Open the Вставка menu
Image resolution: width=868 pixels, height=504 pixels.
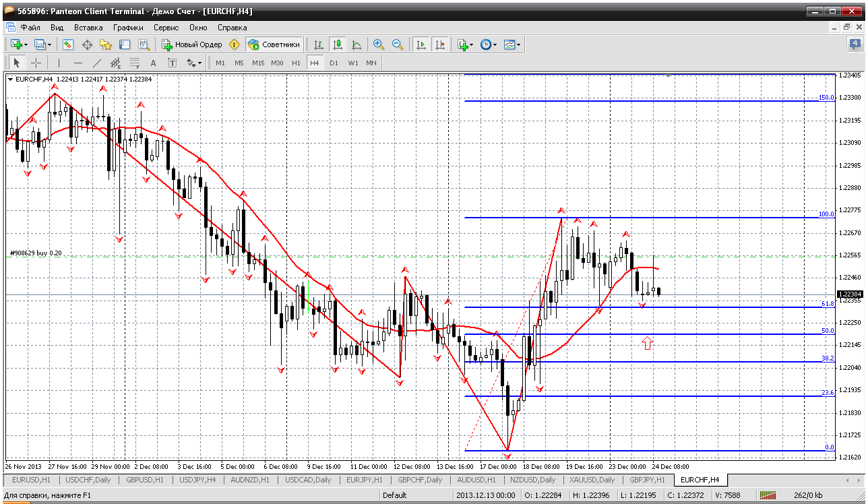tap(88, 28)
